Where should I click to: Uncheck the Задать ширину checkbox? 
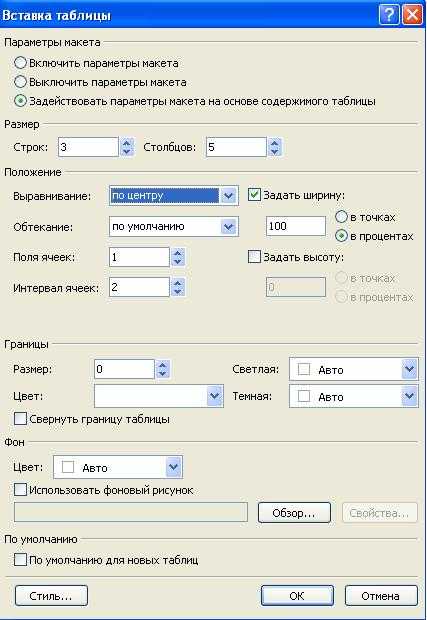coord(254,195)
